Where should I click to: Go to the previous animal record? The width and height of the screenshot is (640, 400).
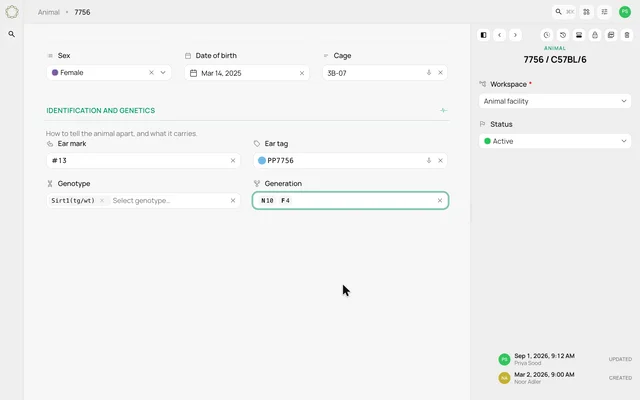click(x=500, y=35)
